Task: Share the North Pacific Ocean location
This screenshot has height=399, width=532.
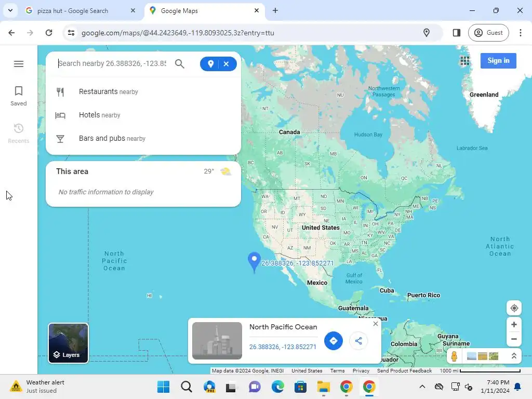Action: click(x=358, y=341)
